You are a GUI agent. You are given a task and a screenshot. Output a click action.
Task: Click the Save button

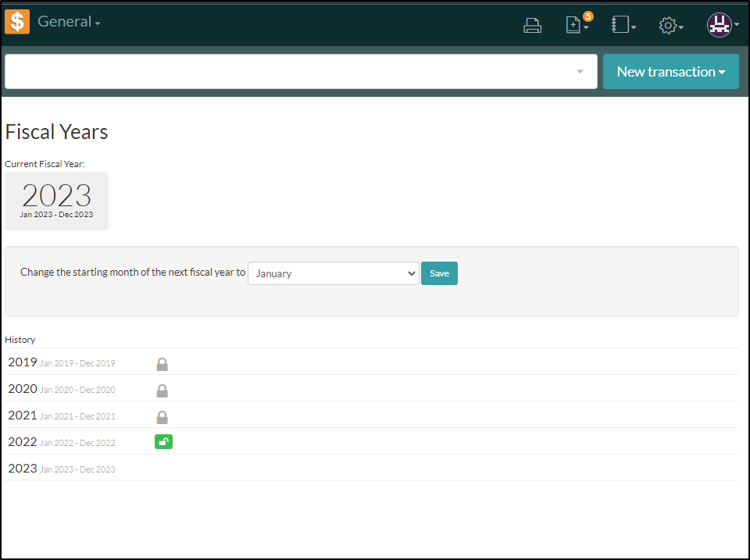point(439,273)
